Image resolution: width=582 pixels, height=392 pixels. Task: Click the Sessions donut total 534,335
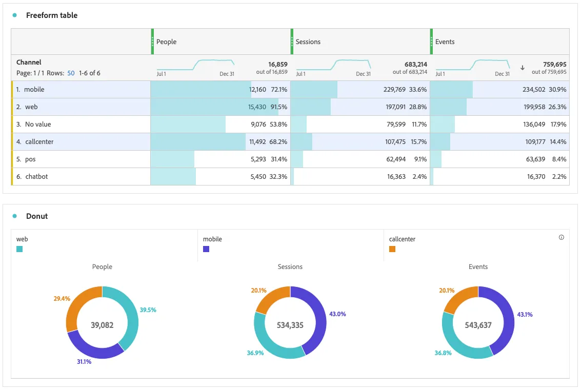pos(290,325)
